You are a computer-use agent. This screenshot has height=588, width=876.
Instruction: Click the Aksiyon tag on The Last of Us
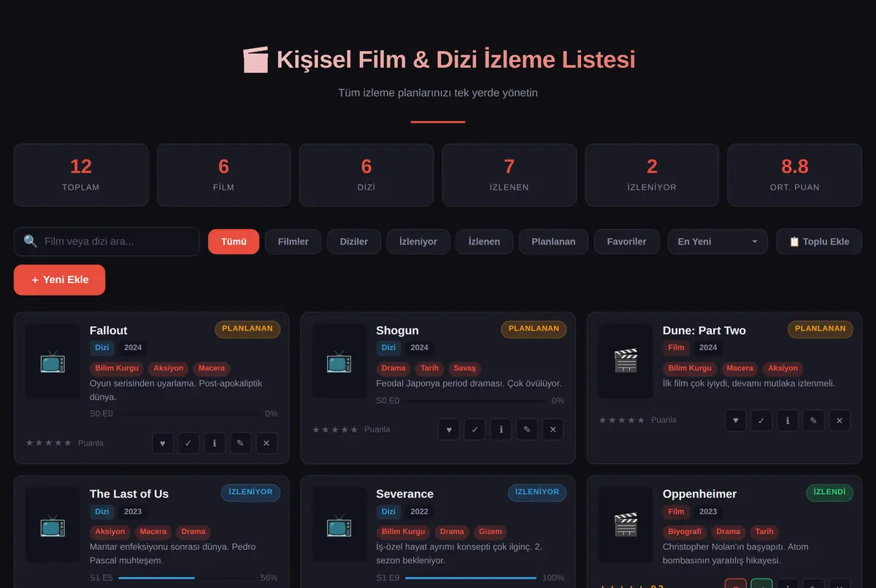tap(110, 532)
